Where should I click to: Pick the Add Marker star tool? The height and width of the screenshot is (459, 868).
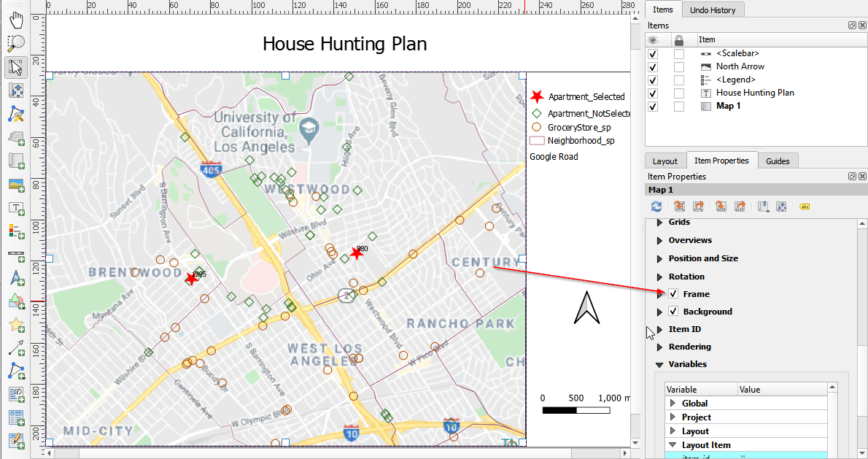point(16,325)
